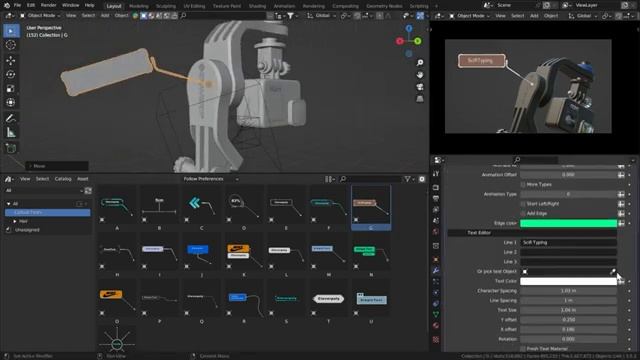Click eyedropper in pick text Object field
Screen dimensions: 640x360
[x=612, y=271]
